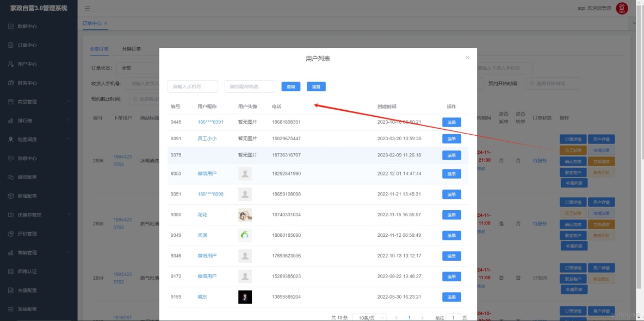Collapse the sidebar using the hamburger icon

(x=86, y=8)
